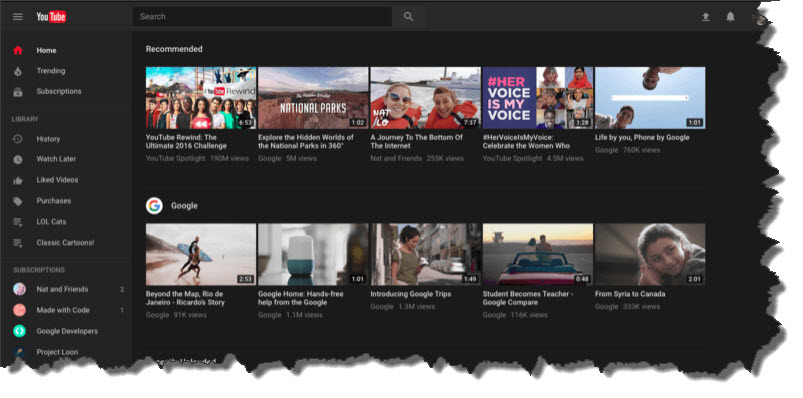Open Purchases in the sidebar
Image resolution: width=803 pixels, height=398 pixels.
point(54,201)
